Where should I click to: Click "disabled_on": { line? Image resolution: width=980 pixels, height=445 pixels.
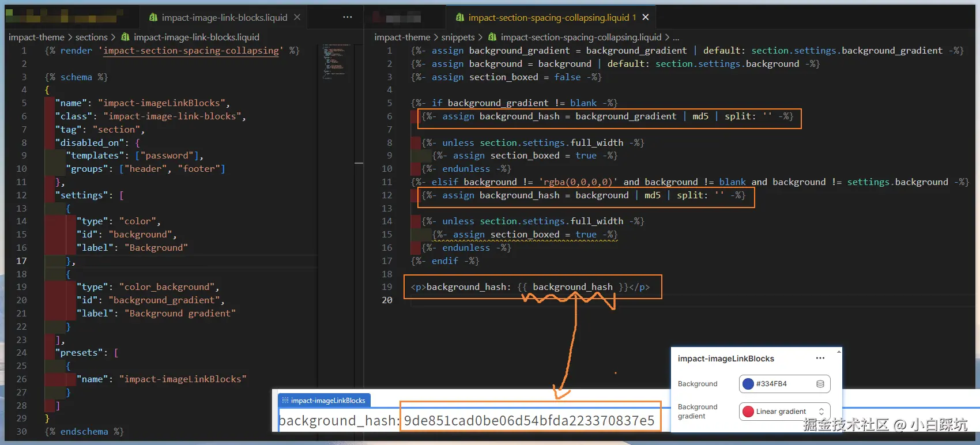pos(97,142)
